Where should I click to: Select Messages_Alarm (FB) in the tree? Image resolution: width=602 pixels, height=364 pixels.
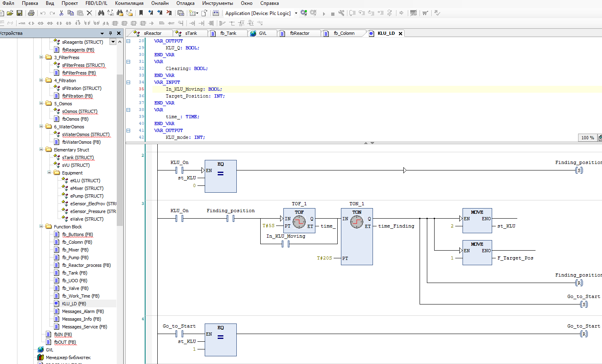83,311
